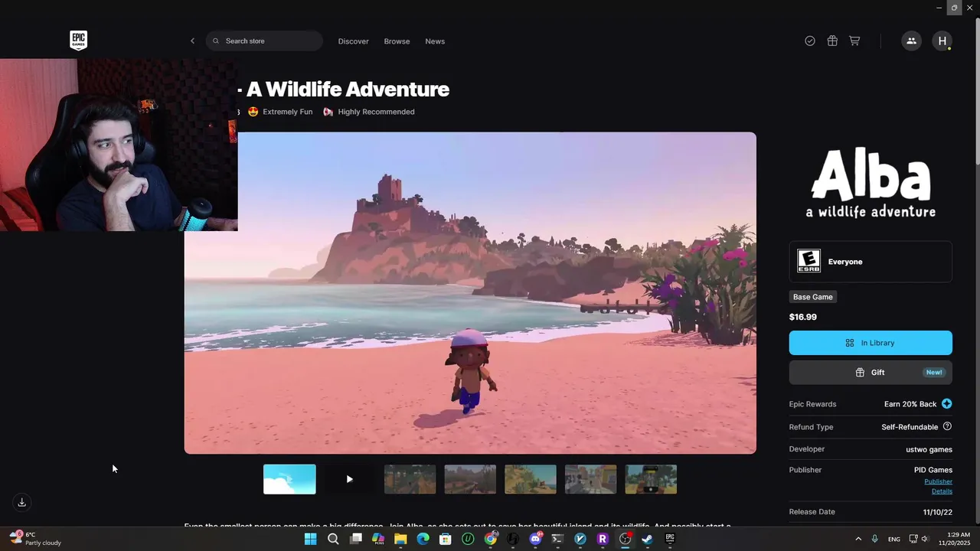Open Task View in taskbar
Screen dimensions: 980x551
point(355,539)
